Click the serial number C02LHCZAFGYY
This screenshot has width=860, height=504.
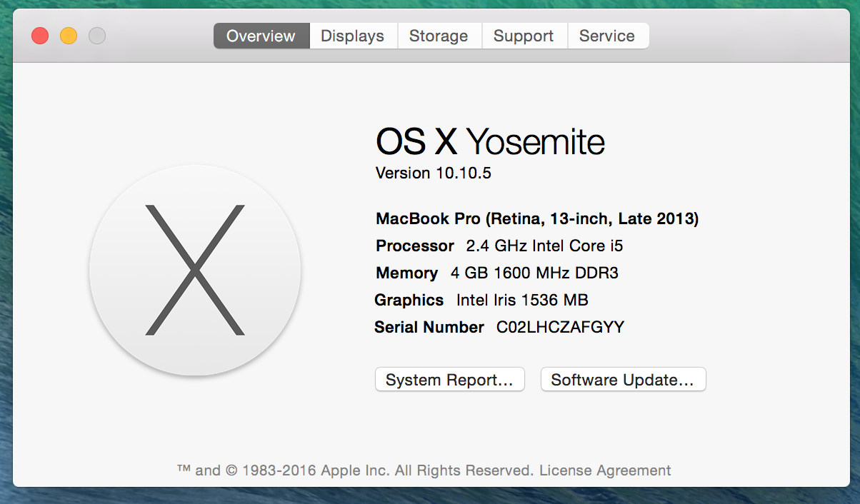tap(560, 328)
